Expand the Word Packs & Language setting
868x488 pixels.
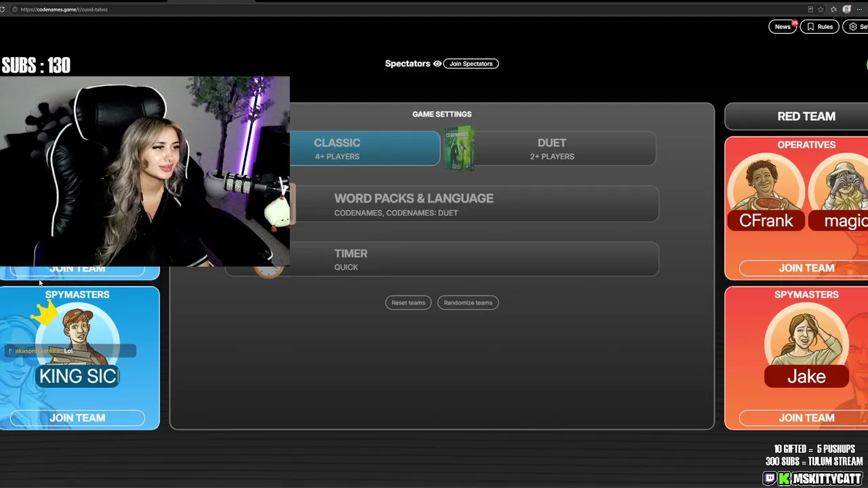442,204
